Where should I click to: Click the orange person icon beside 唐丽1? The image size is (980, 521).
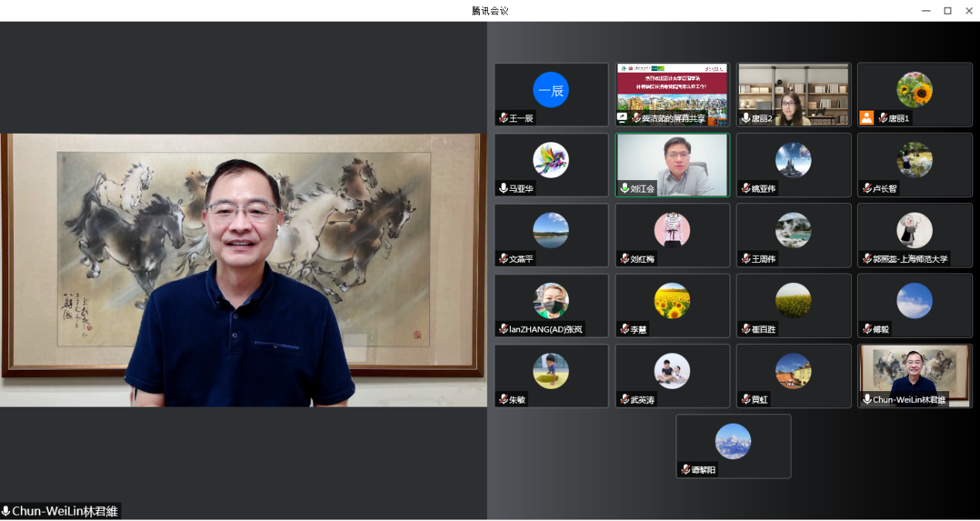point(866,118)
